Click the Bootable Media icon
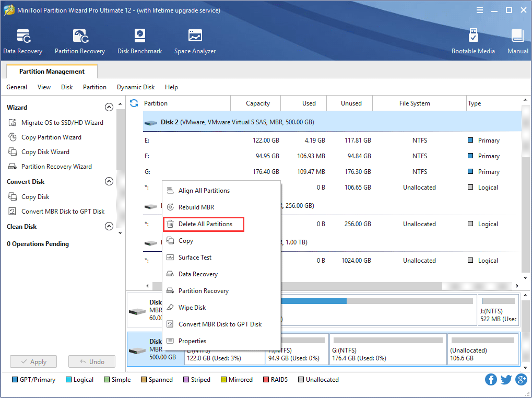 (473, 41)
